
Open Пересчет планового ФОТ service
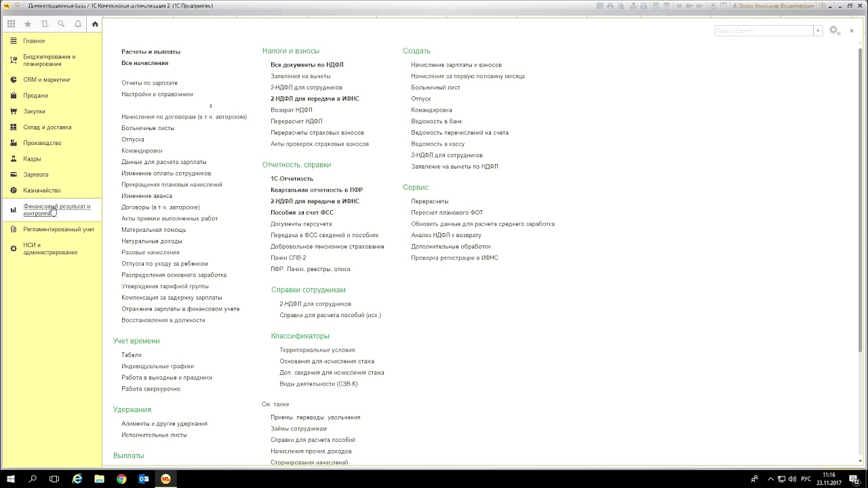(x=447, y=213)
